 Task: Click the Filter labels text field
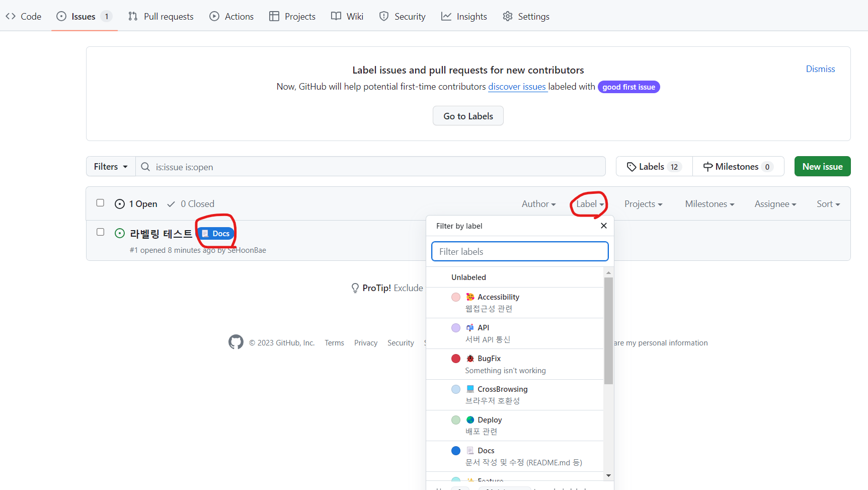pyautogui.click(x=520, y=251)
